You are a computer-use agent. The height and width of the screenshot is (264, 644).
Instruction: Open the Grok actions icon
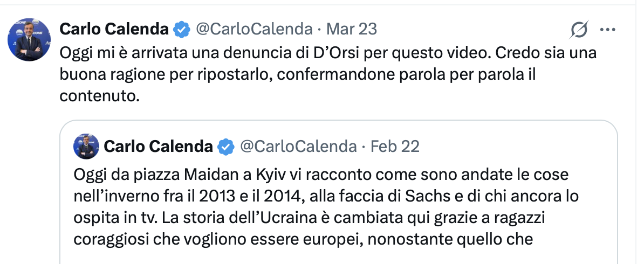pos(579,30)
